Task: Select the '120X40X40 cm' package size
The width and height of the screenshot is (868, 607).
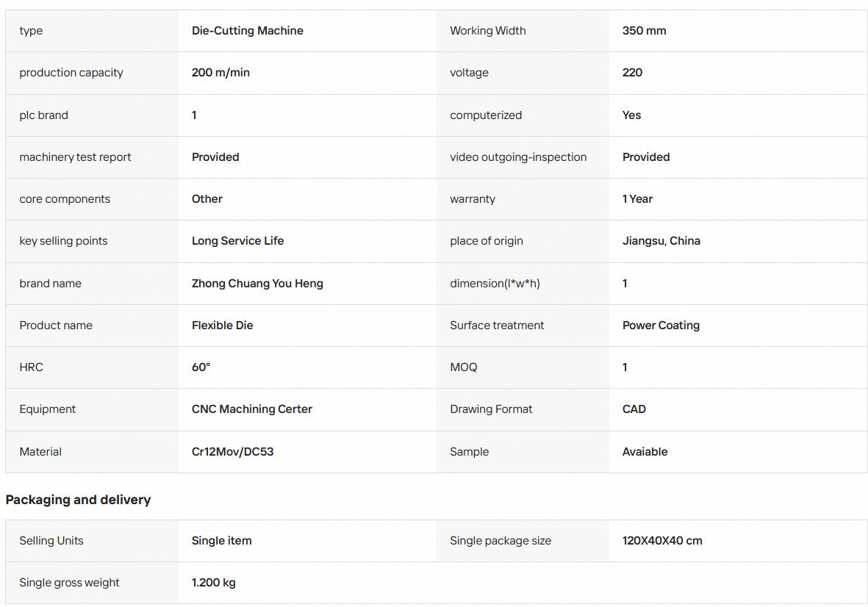Action: click(662, 541)
